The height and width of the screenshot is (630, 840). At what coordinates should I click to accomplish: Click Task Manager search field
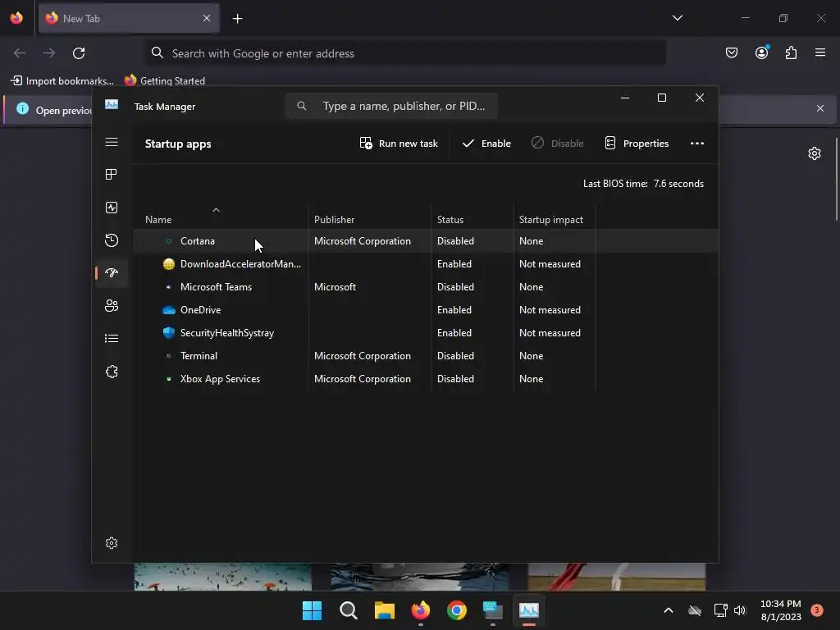[x=391, y=106]
